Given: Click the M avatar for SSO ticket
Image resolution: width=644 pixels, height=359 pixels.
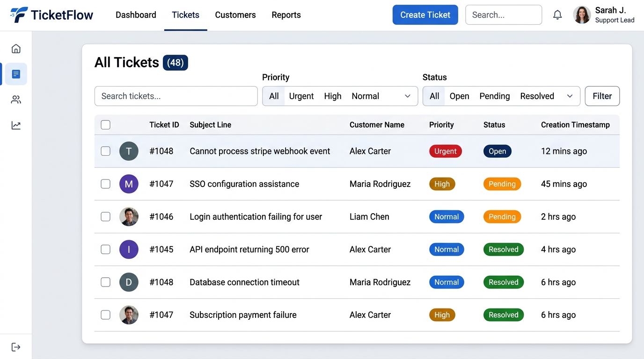Looking at the screenshot, I should coord(129,184).
